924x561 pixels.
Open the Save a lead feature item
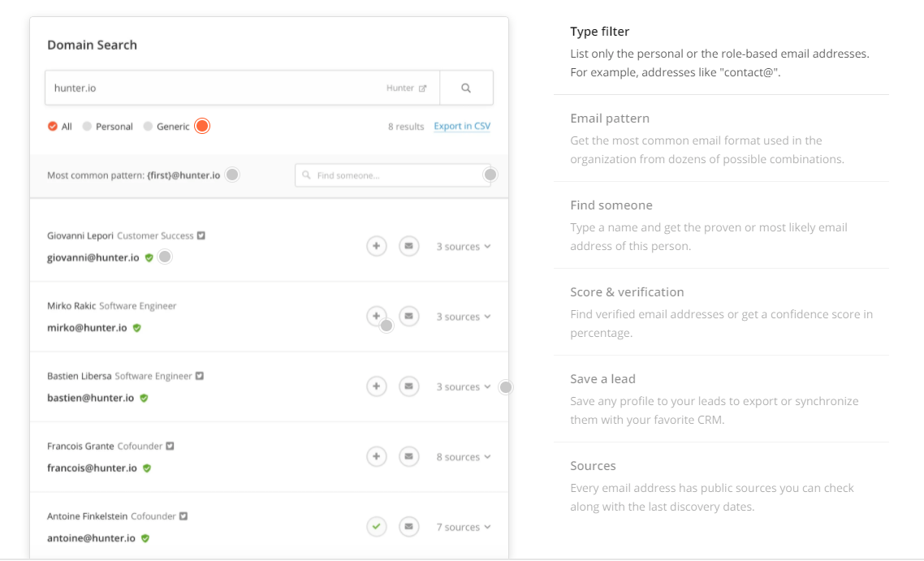pos(721,399)
